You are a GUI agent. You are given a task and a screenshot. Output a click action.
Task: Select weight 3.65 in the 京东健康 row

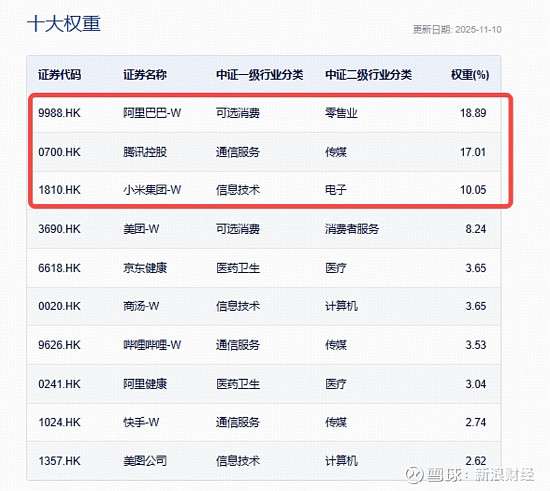476,268
